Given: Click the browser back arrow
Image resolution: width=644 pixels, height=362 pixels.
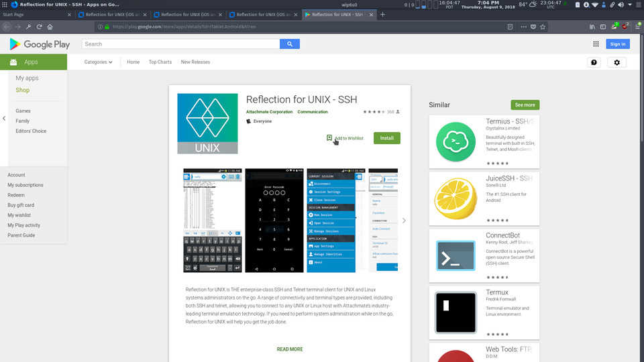Looking at the screenshot, I should point(6,27).
